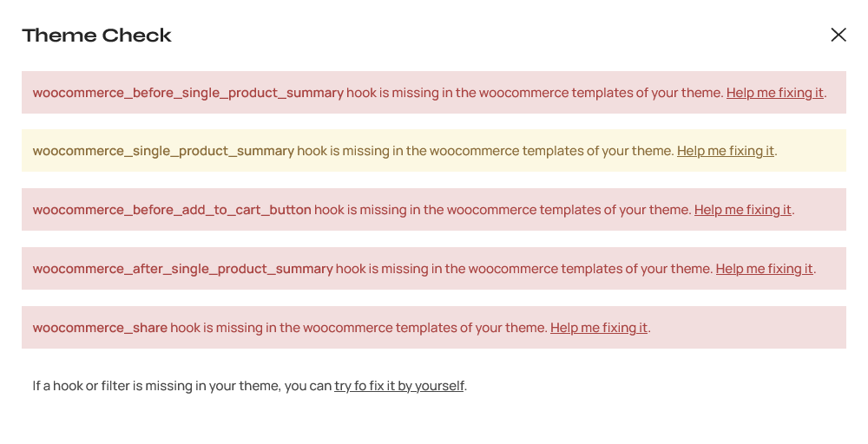Click 'hook is missing' text in before_add_to_cart_button alert
This screenshot has width=868, height=444.
(360, 210)
